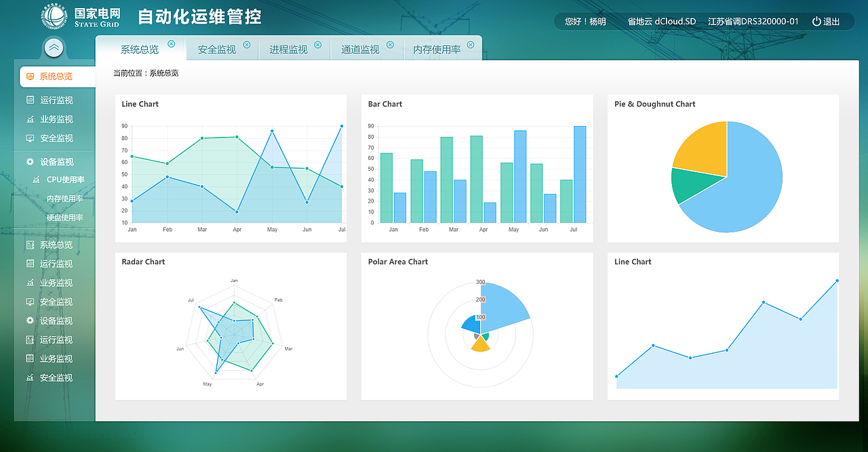Click the Radar Chart card title
The width and height of the screenshot is (868, 452).
tap(144, 262)
